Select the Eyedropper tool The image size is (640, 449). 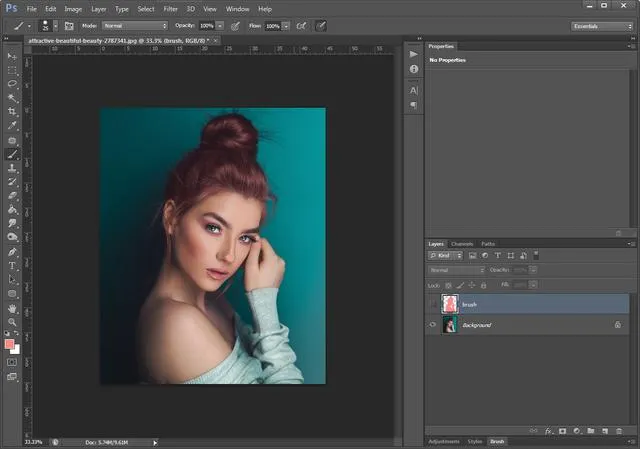(x=12, y=125)
